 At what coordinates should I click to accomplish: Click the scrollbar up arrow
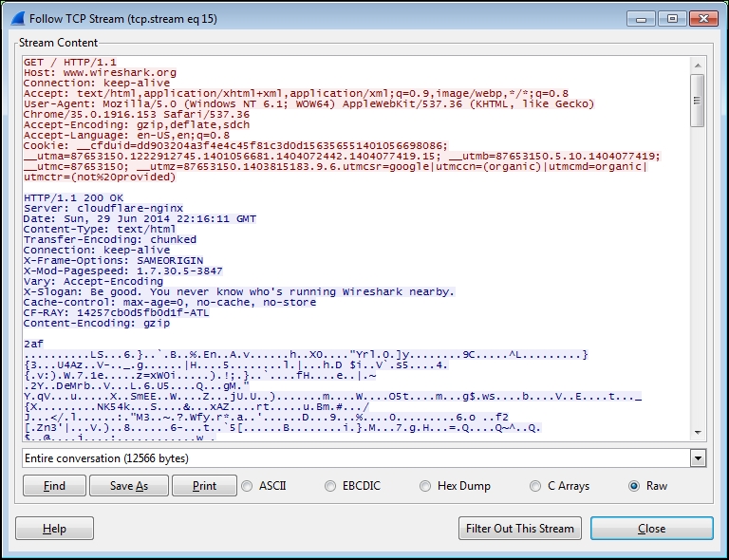[x=698, y=65]
